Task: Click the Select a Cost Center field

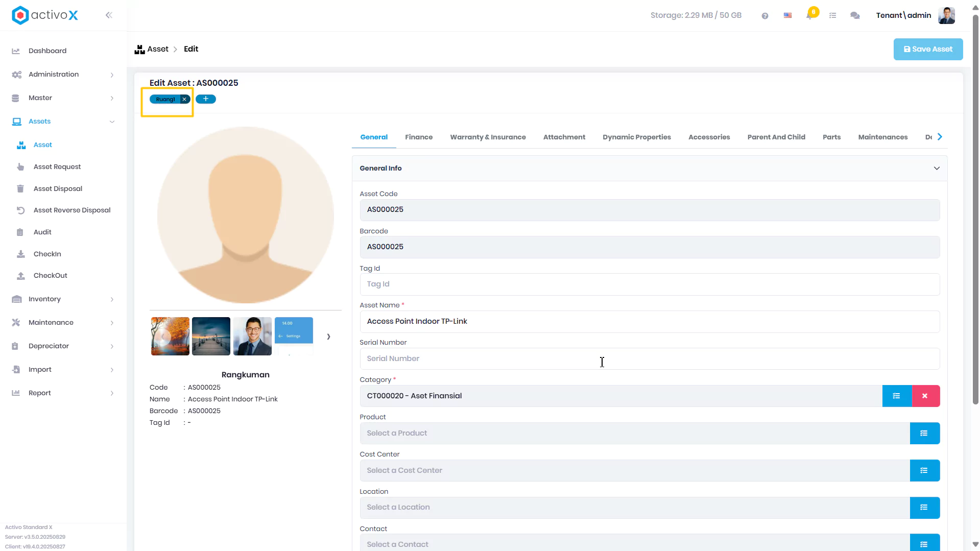Action: pos(635,470)
